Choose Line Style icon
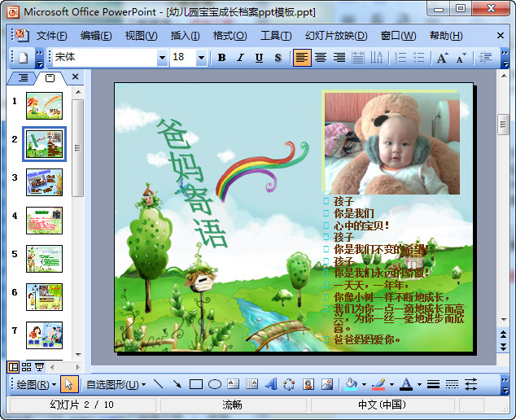The image size is (516, 420). (434, 384)
